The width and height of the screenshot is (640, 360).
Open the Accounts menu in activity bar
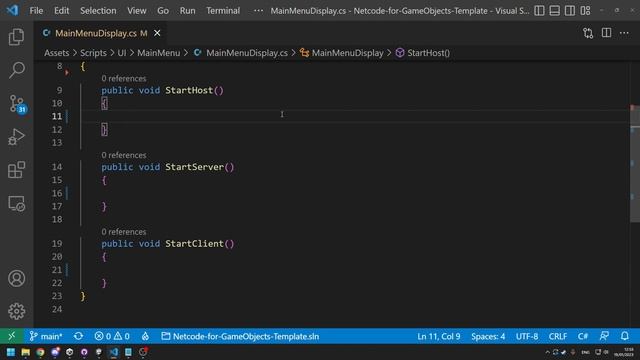point(16,278)
